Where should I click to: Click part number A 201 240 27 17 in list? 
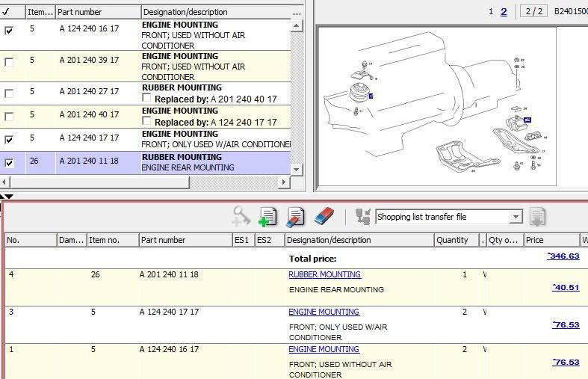click(x=89, y=91)
